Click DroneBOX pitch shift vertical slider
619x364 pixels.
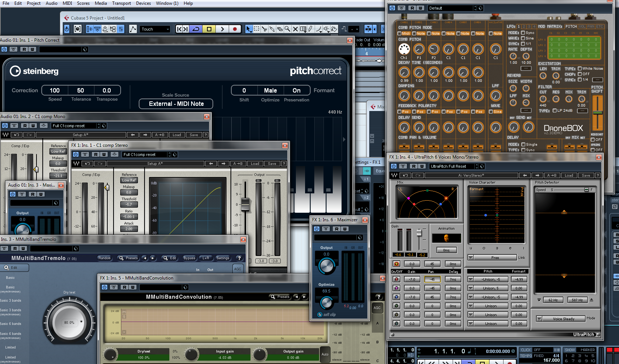pos(597,113)
